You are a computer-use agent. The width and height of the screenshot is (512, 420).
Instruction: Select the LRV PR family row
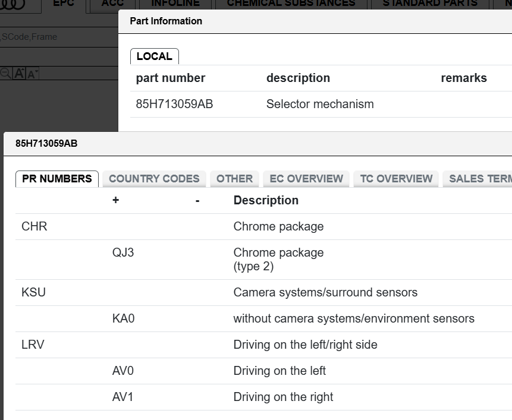coord(263,345)
